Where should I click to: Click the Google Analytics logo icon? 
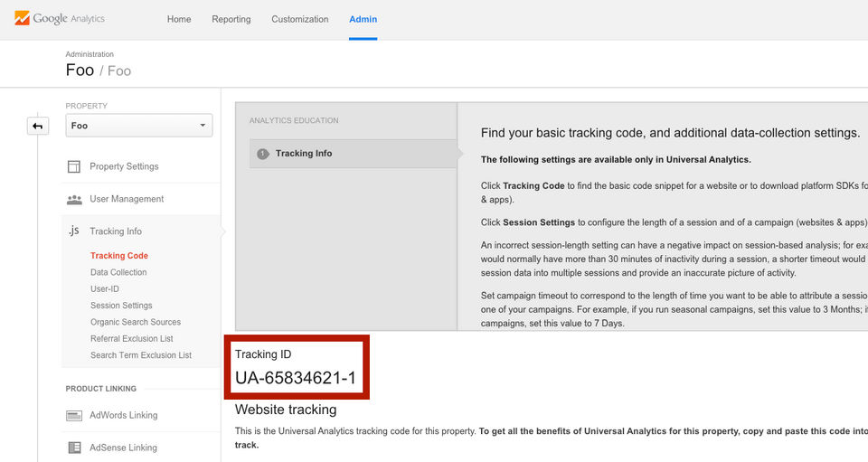(x=22, y=18)
